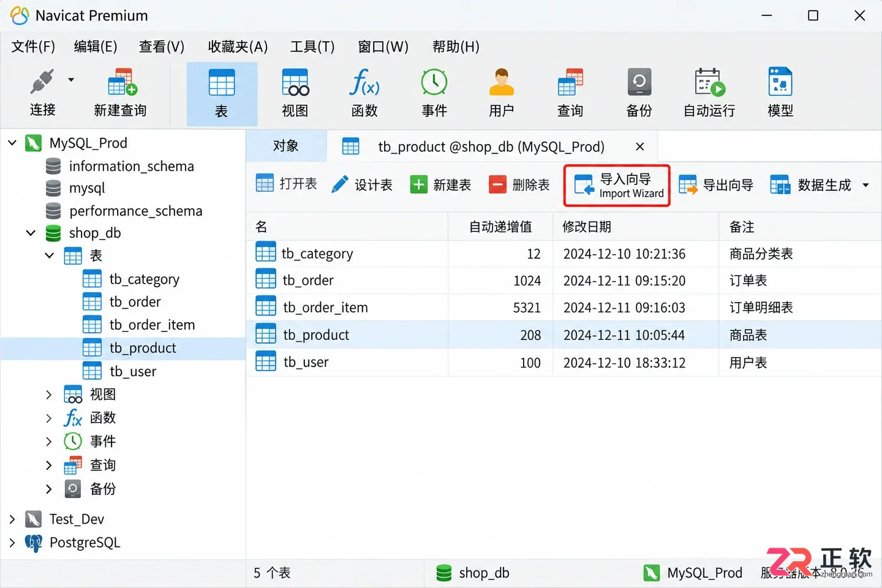This screenshot has height=588, width=882.
Task: Select tb_order_item in the sidebar tree
Action: tap(152, 325)
